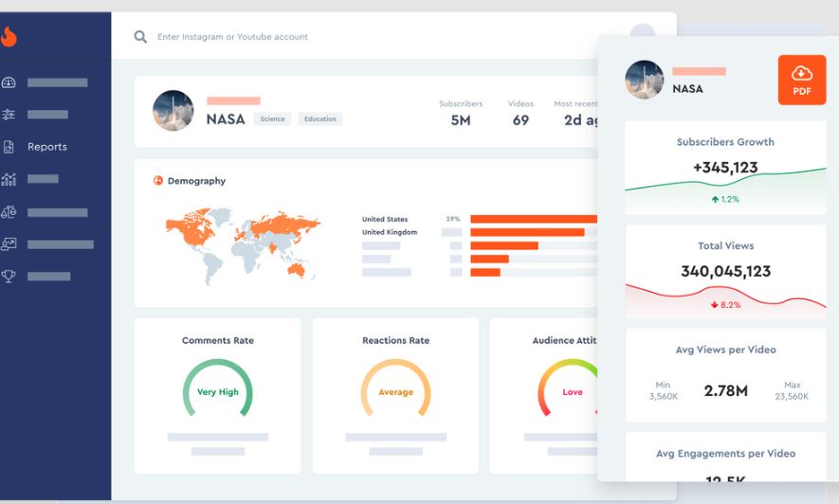Click the Avg Engagements per Video heading
839x504 pixels.
pos(725,453)
